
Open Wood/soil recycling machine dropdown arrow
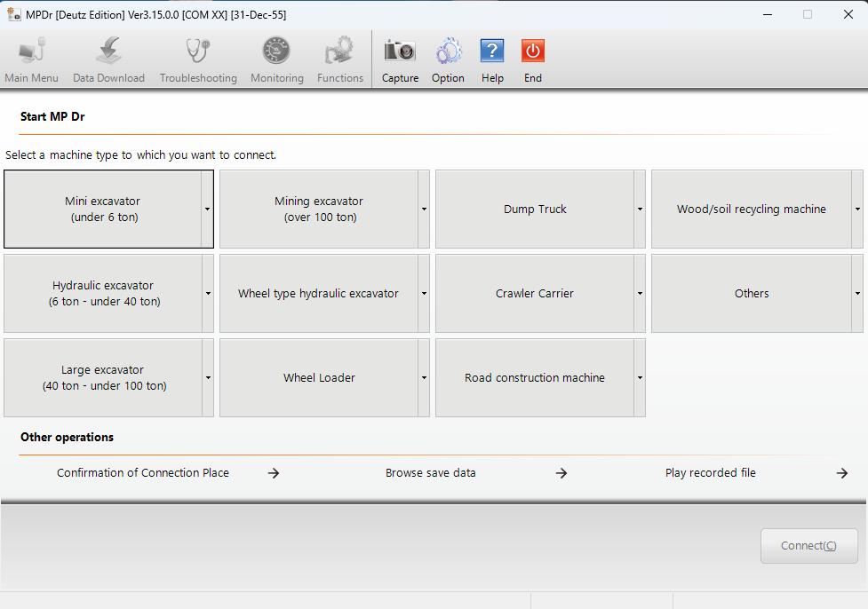click(857, 210)
